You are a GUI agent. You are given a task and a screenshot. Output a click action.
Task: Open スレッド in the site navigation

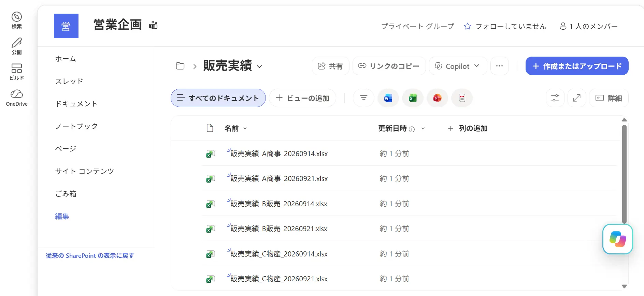pyautogui.click(x=69, y=81)
